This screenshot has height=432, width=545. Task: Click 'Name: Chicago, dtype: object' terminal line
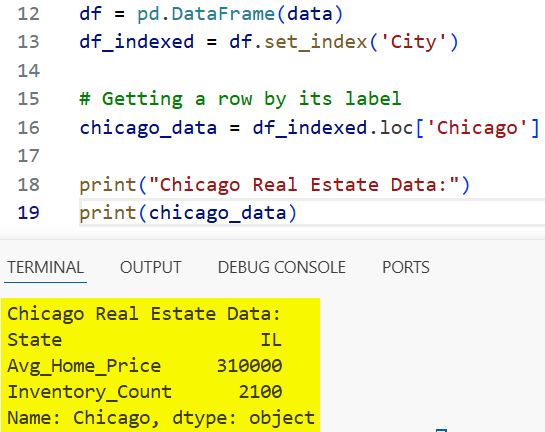point(161,418)
